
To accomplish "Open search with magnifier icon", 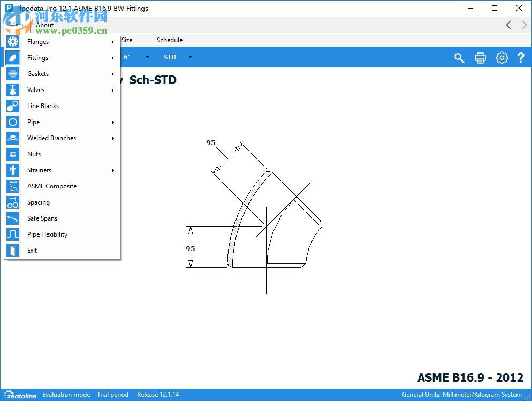I will pyautogui.click(x=459, y=58).
